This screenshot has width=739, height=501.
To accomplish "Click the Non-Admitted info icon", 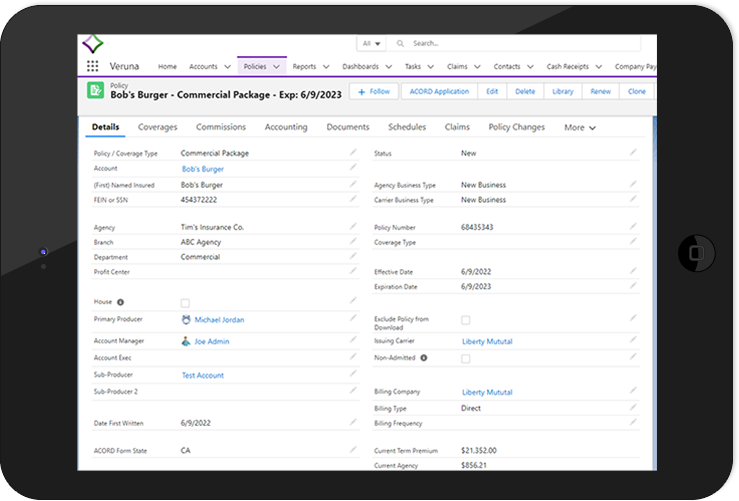I will tap(424, 358).
